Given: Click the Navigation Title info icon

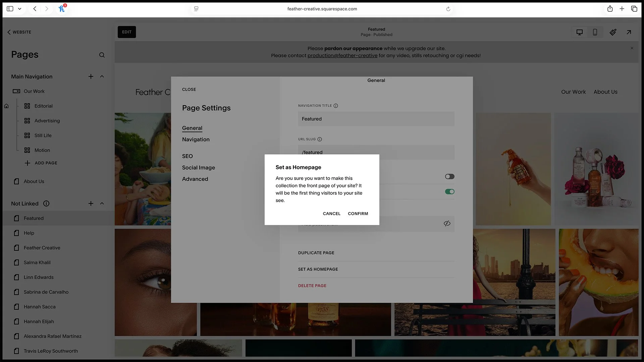Looking at the screenshot, I should pyautogui.click(x=336, y=106).
